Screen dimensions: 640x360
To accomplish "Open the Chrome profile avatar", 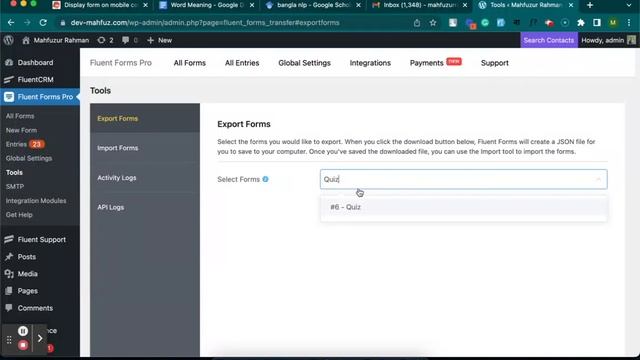I will [x=613, y=23].
